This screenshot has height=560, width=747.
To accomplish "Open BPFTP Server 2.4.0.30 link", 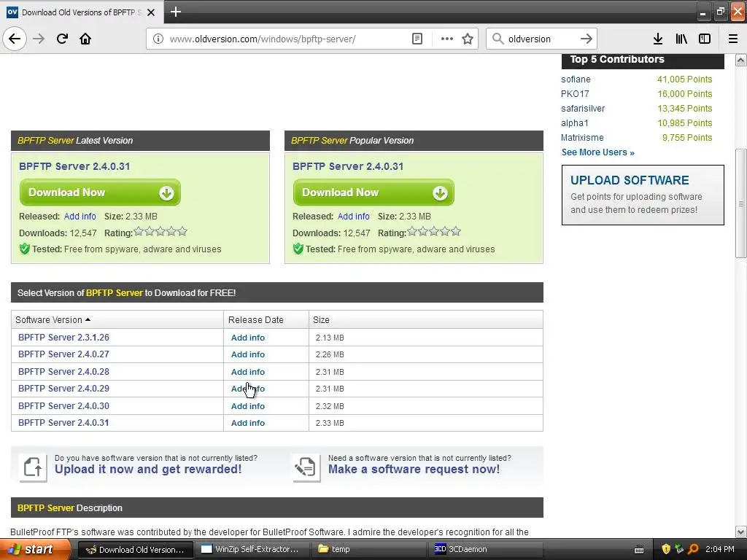I will [x=63, y=405].
